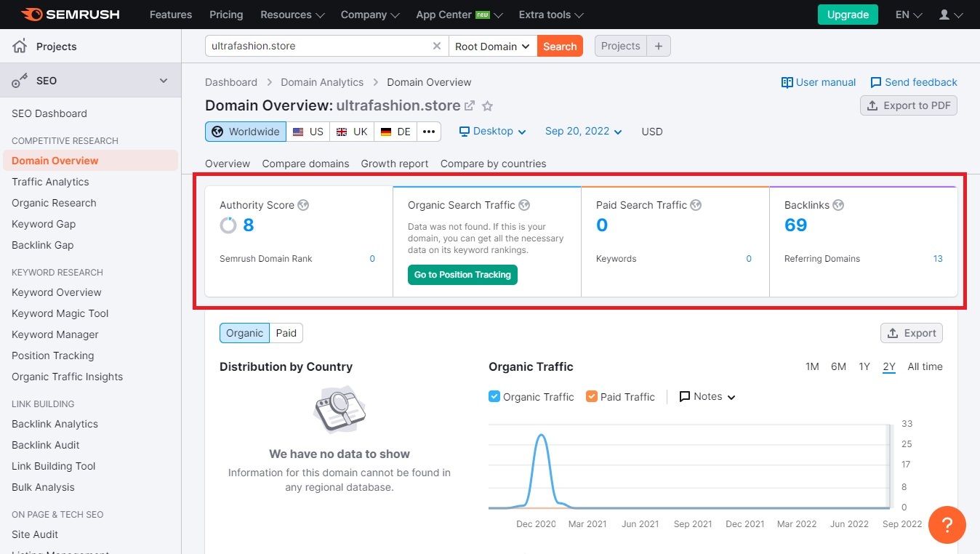
Task: Click the Paid Search Traffic globe icon
Action: pos(696,205)
